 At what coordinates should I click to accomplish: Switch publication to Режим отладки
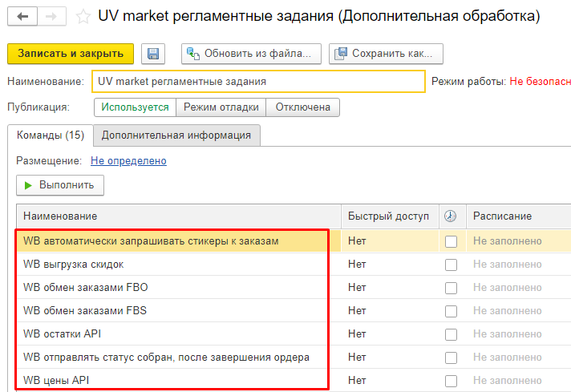[x=221, y=107]
